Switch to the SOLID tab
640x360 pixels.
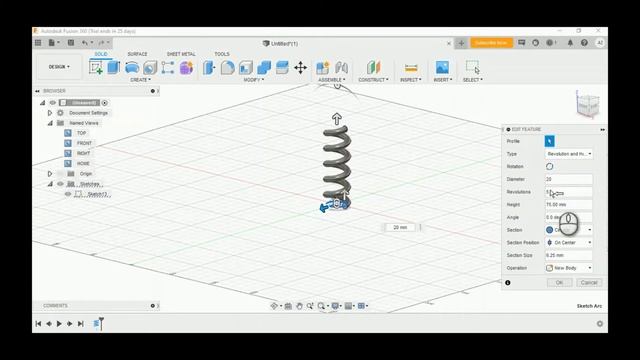coord(101,54)
